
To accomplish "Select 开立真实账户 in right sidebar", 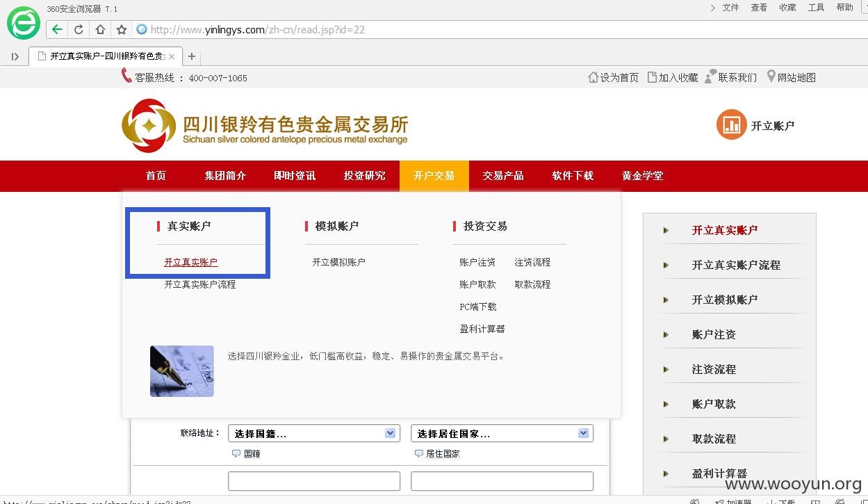I will 725,230.
